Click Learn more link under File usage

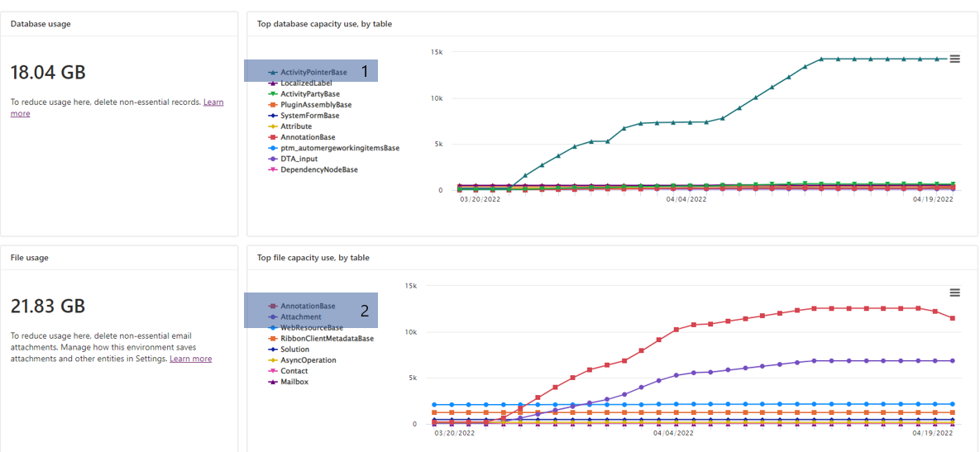click(x=191, y=359)
